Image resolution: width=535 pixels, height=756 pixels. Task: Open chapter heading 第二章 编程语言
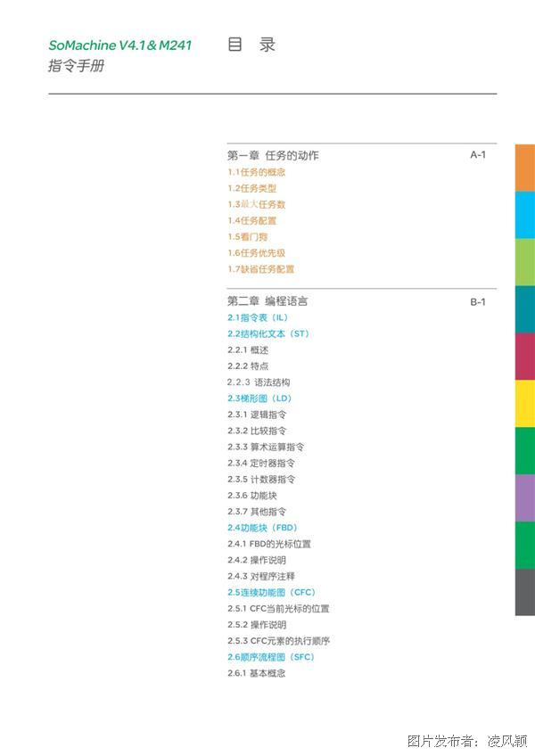point(267,301)
